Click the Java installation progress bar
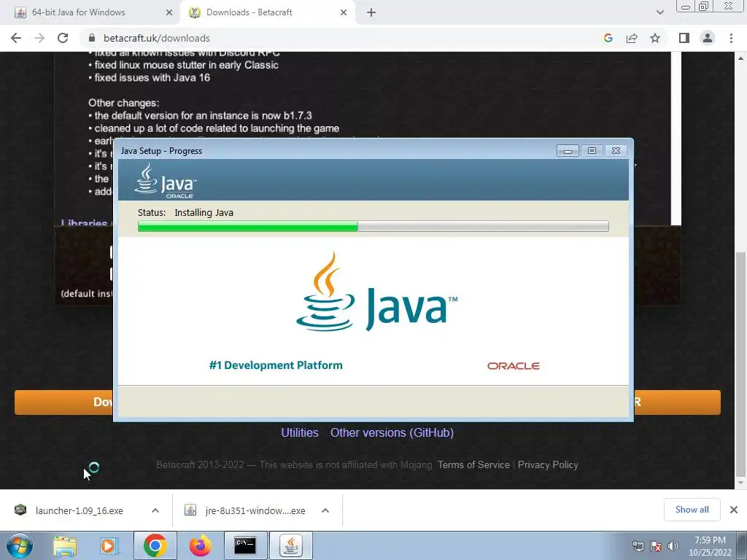The width and height of the screenshot is (747, 560). (373, 226)
